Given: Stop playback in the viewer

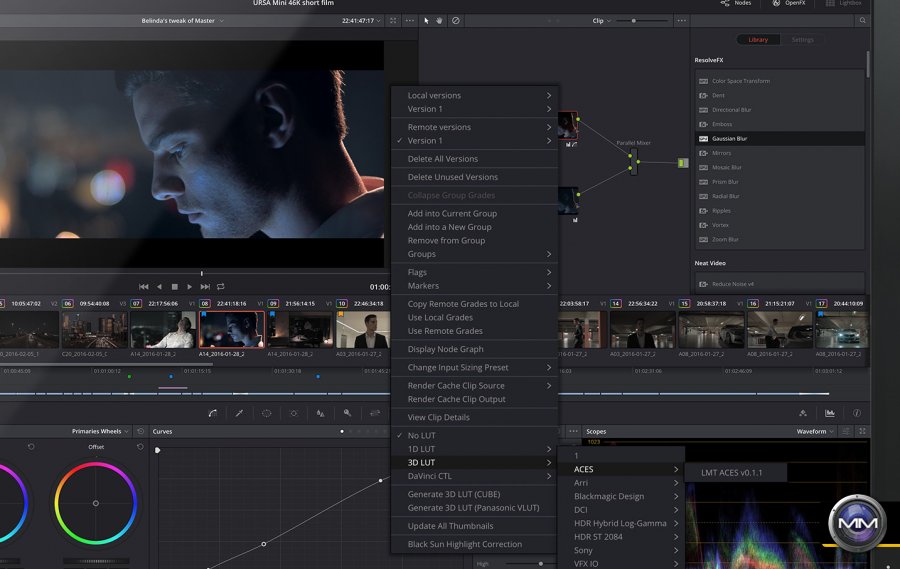Looking at the screenshot, I should [x=174, y=287].
